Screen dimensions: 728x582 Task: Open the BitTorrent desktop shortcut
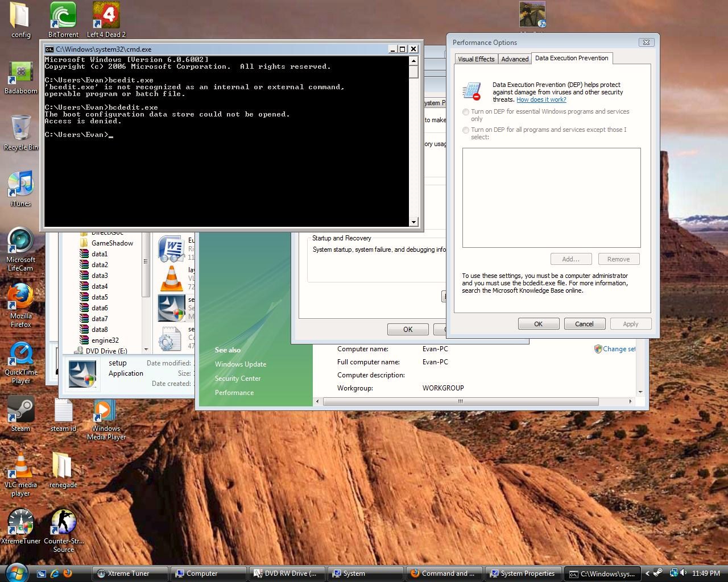coord(63,16)
